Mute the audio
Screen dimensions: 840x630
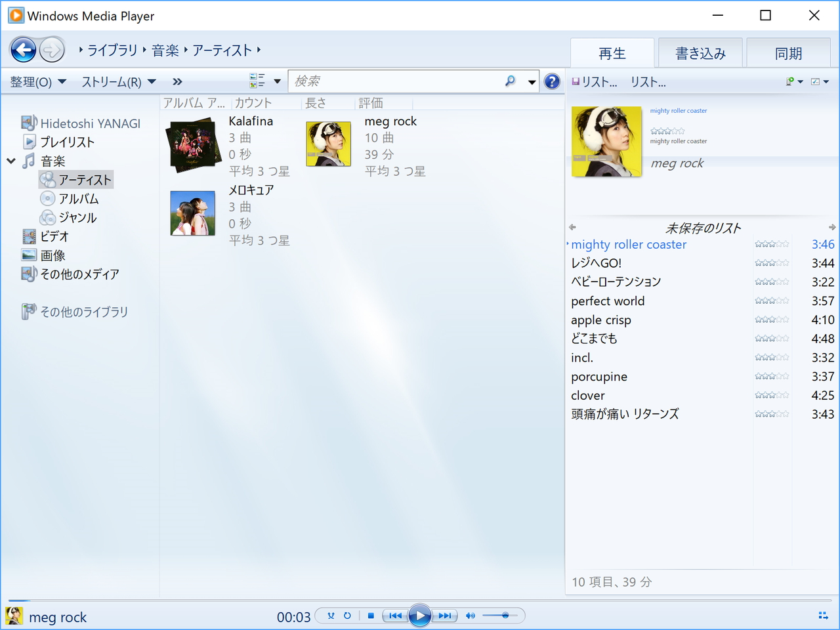point(471,616)
